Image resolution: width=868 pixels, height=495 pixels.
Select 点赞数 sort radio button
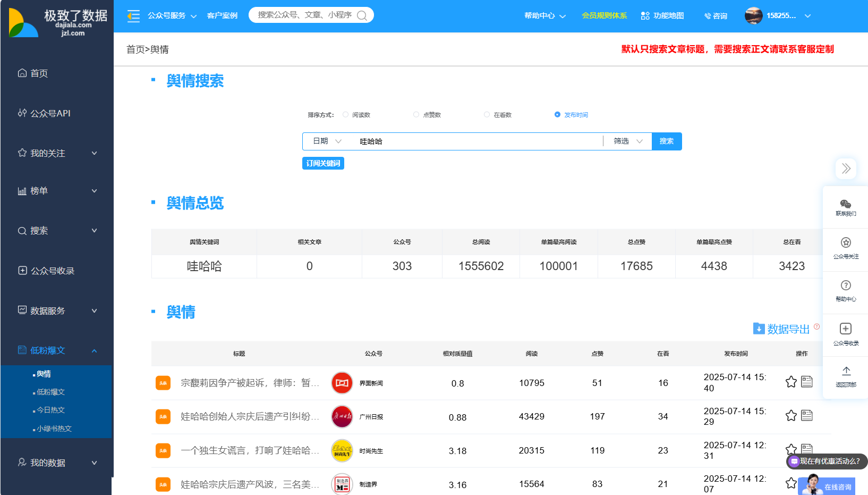point(416,114)
